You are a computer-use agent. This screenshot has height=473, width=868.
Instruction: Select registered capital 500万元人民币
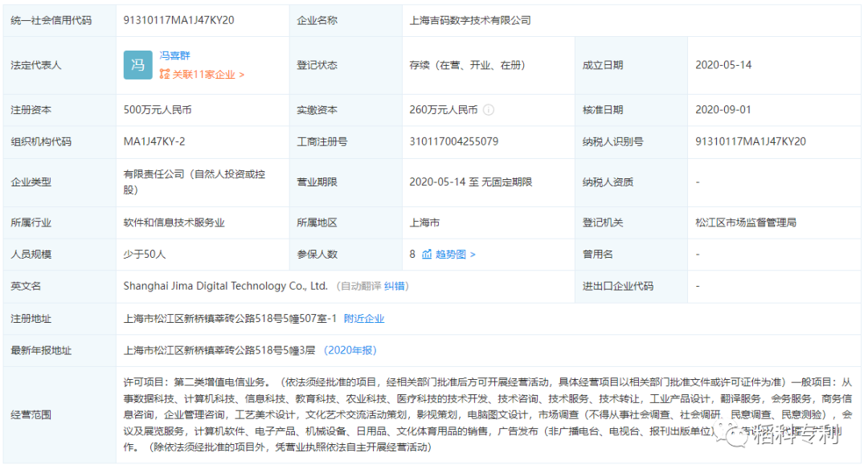pyautogui.click(x=158, y=110)
